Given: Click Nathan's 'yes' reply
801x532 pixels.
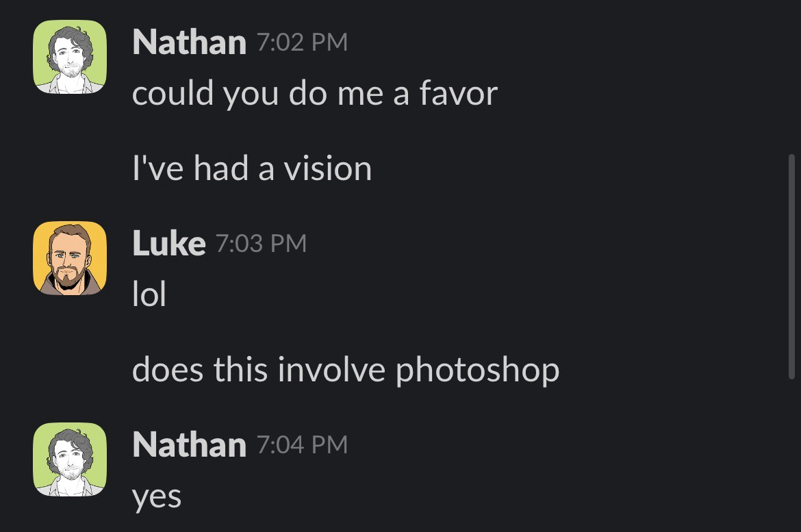Looking at the screenshot, I should coord(156,496).
